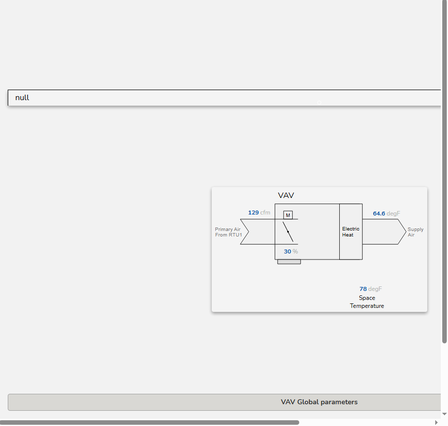Click the Space Temperature label
This screenshot has height=426, width=448.
pyautogui.click(x=367, y=302)
